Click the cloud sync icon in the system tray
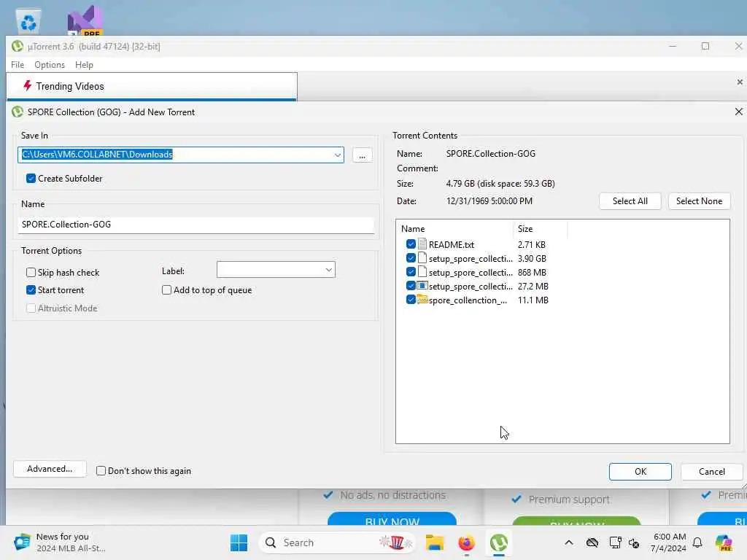The height and width of the screenshot is (560, 747). 592,542
